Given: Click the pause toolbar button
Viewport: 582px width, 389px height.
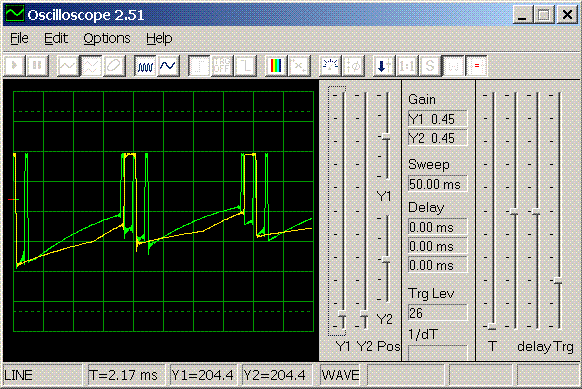Looking at the screenshot, I should pyautogui.click(x=37, y=66).
